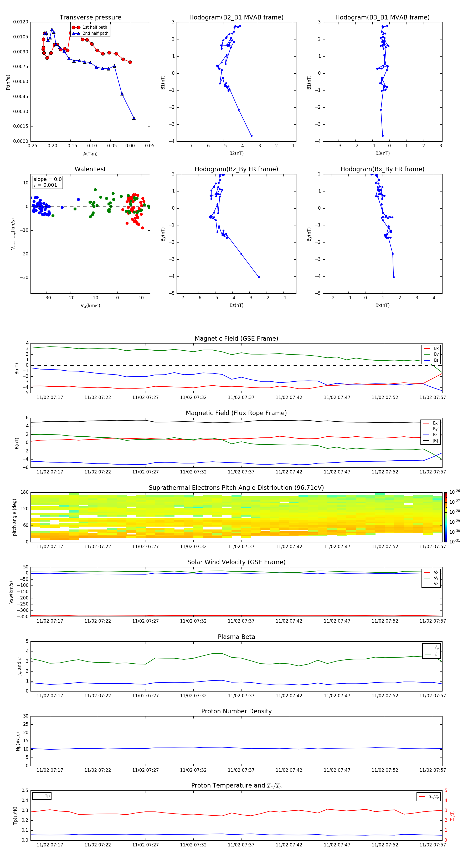Click the 'WalenTest' plot title

pos(90,169)
